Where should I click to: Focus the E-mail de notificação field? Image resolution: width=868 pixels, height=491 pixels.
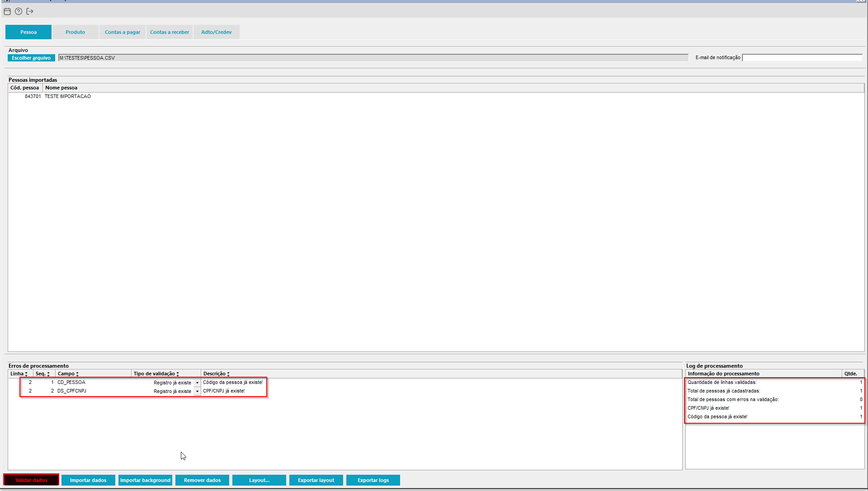[802, 58]
